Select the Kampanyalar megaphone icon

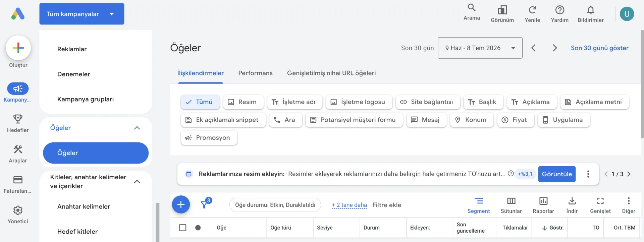tap(18, 88)
